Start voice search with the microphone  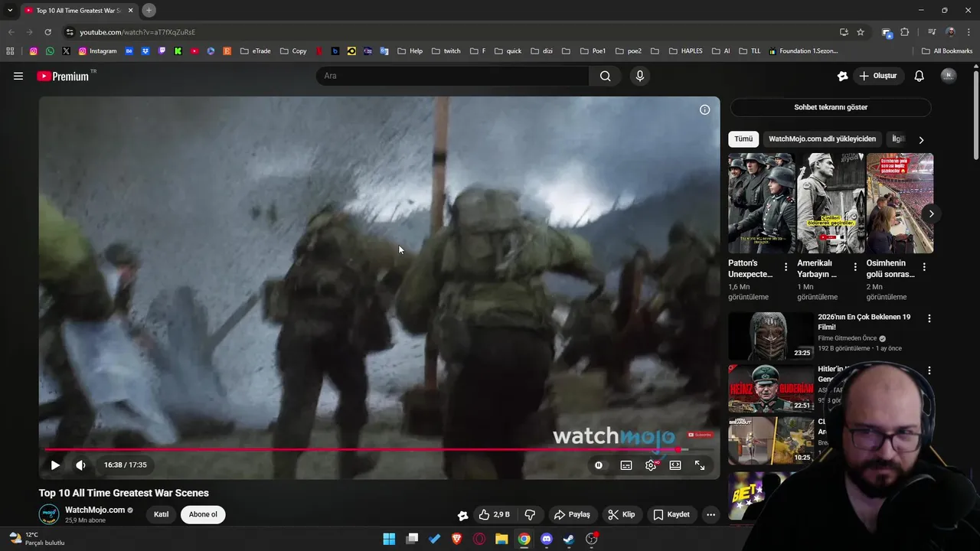640,76
